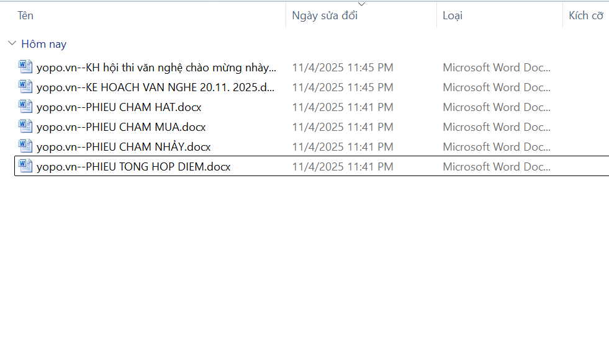Click Word icon of KH hội thi văn nghệ file
The image size is (609, 364).
(x=25, y=67)
